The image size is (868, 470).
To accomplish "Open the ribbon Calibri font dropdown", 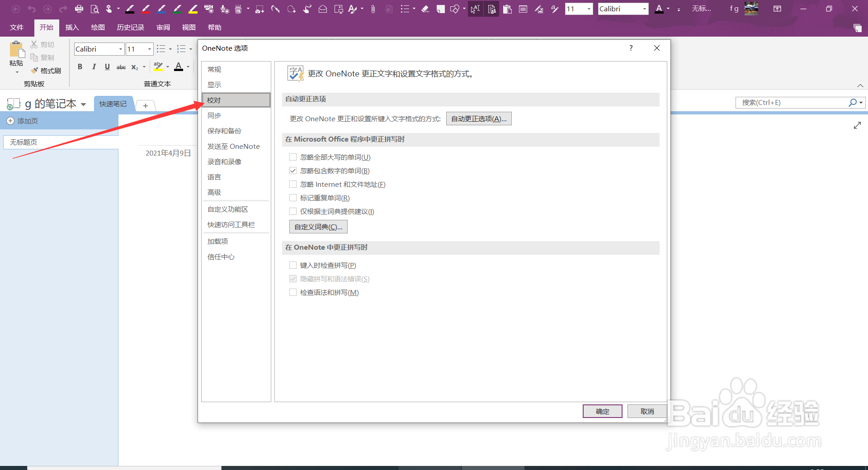I will (x=121, y=49).
